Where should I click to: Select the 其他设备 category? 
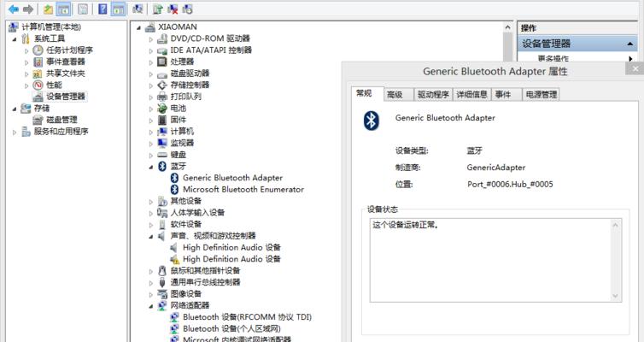185,201
